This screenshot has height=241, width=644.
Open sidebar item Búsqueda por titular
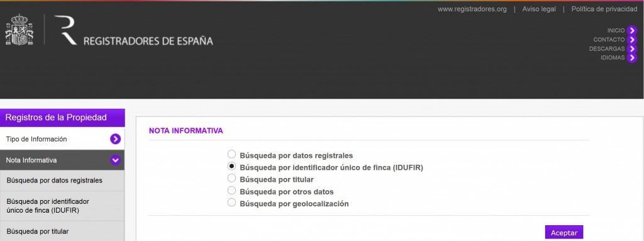pos(62,231)
